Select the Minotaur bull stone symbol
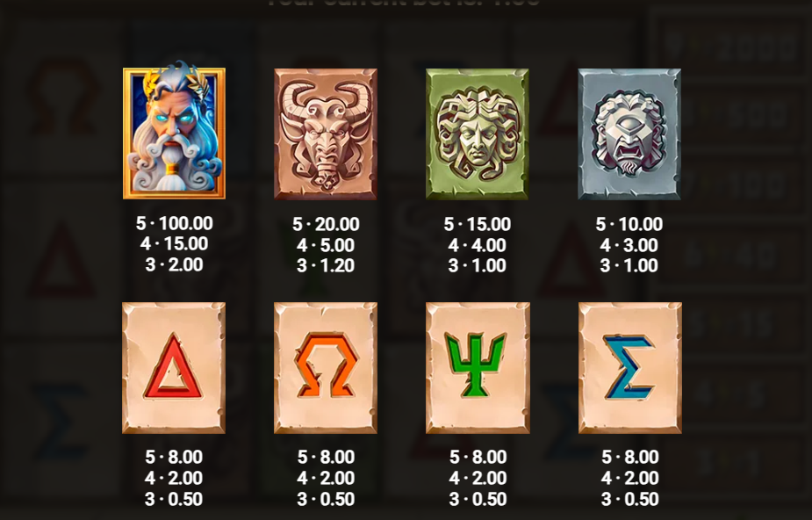Screen dimensions: 812x520 (x=326, y=134)
